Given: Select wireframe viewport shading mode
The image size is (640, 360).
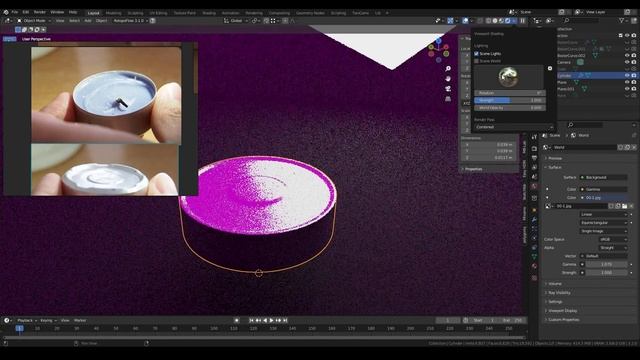Looking at the screenshot, I should 488,20.
